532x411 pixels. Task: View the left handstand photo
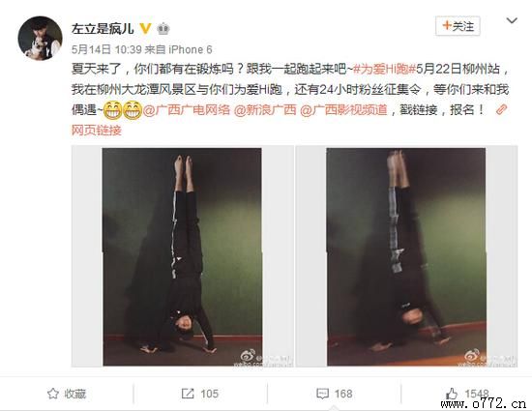[x=182, y=256]
